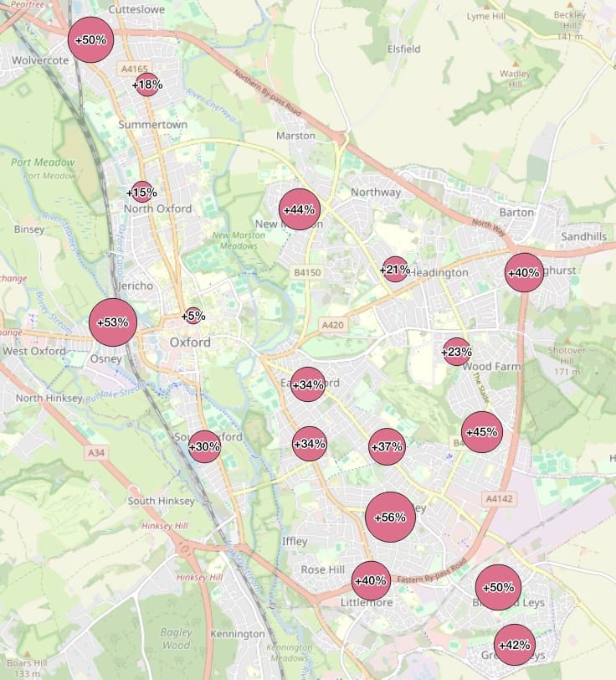The image size is (616, 680).
Task: Select the +21% marker near Headington
Action: [x=394, y=270]
